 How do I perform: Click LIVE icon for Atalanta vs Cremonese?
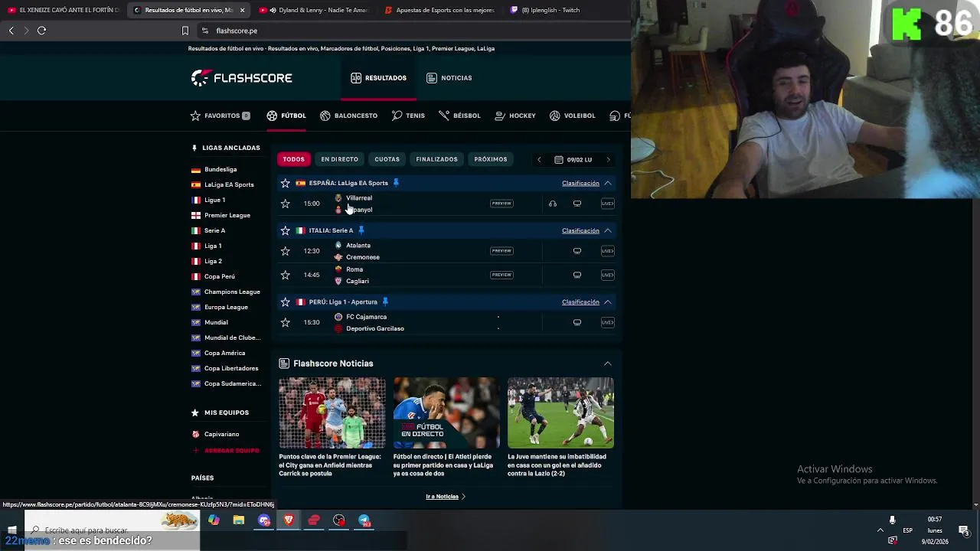tap(607, 251)
